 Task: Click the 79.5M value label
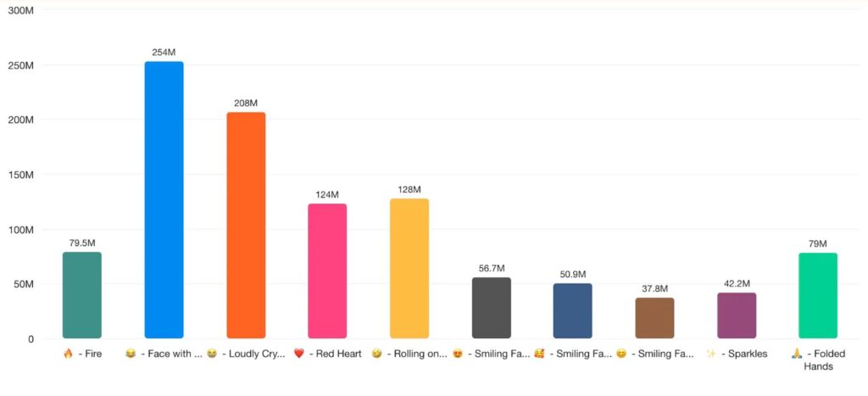(82, 243)
